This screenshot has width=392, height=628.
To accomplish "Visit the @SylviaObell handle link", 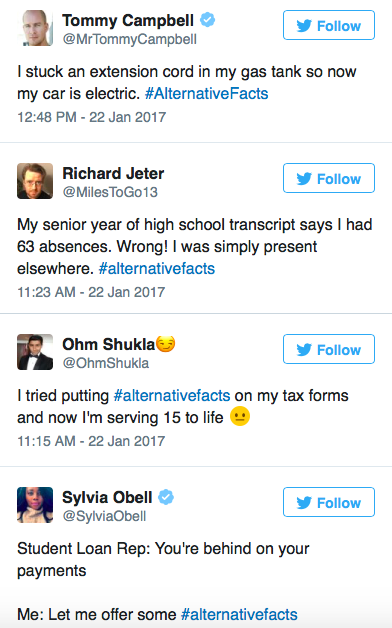I will click(x=104, y=516).
